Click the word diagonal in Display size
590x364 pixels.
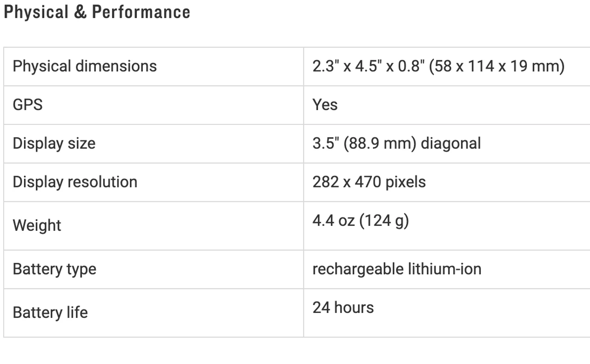(450, 143)
